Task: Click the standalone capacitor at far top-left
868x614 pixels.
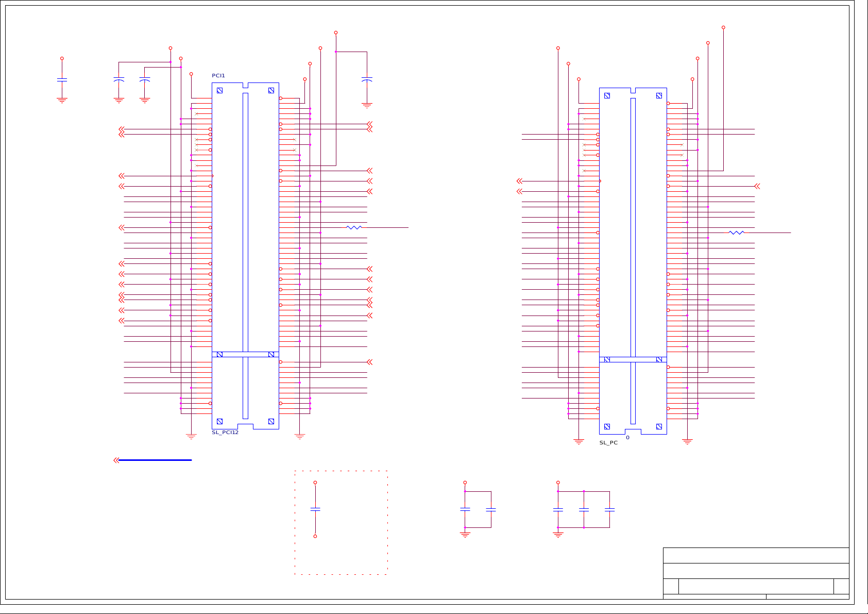Action: click(62, 80)
